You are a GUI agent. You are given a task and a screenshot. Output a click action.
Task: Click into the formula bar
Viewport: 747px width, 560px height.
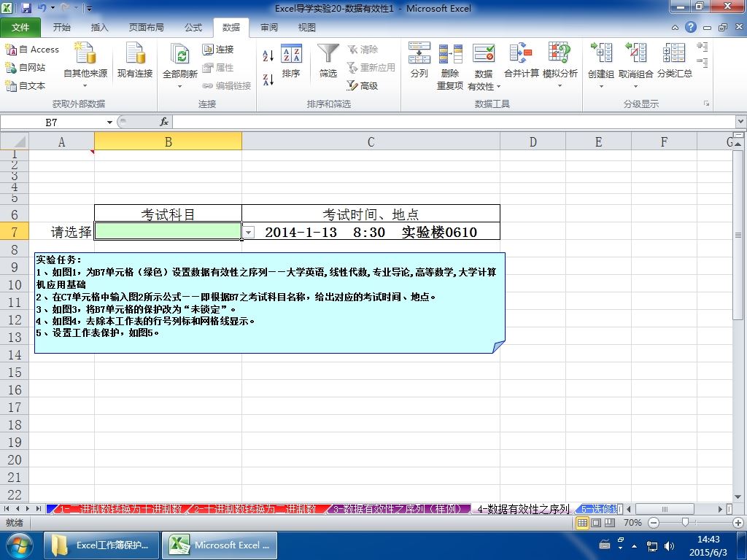454,122
